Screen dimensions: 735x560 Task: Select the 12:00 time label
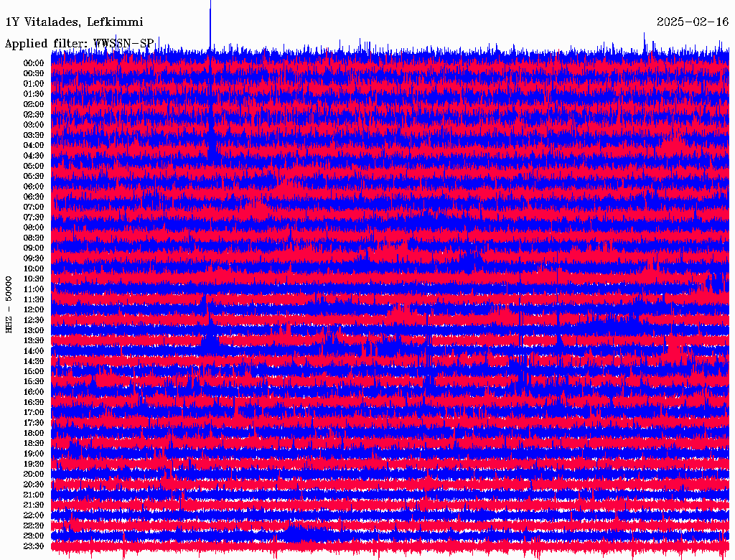click(34, 309)
